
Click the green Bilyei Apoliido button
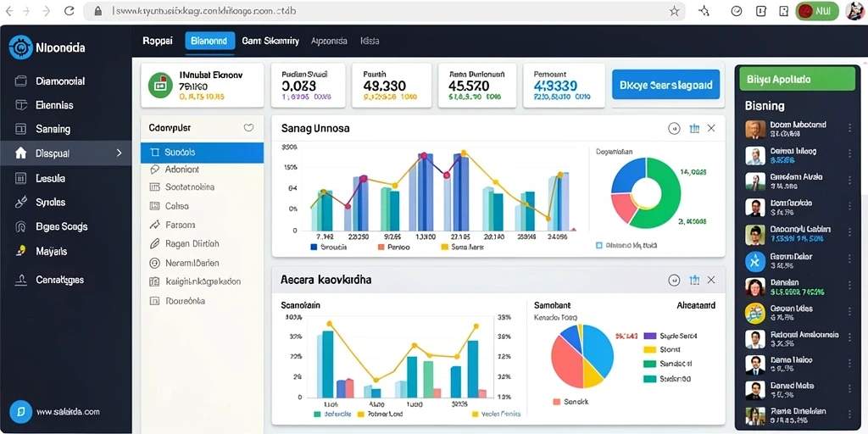[797, 79]
